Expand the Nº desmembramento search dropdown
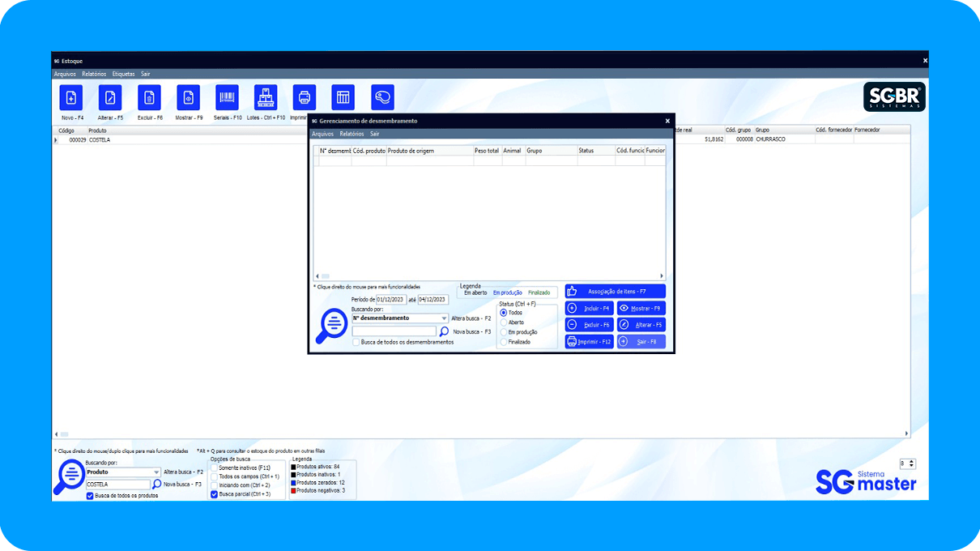The image size is (980, 551). (x=444, y=318)
